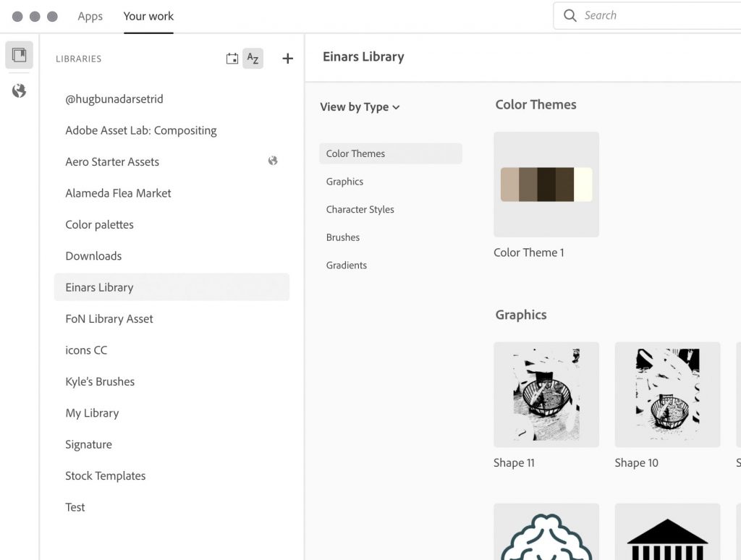741x560 pixels.
Task: Open the Shape 11 graphic thumbnail
Action: (546, 394)
